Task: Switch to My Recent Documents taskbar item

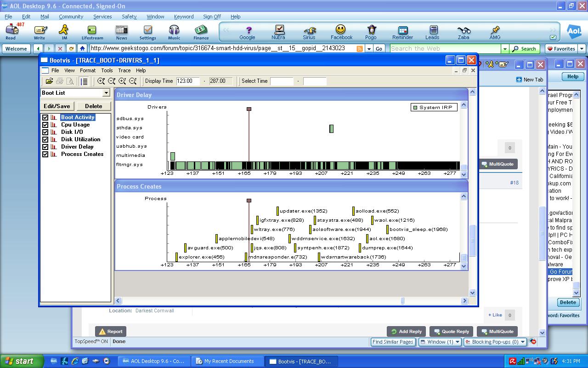Action: click(x=228, y=361)
